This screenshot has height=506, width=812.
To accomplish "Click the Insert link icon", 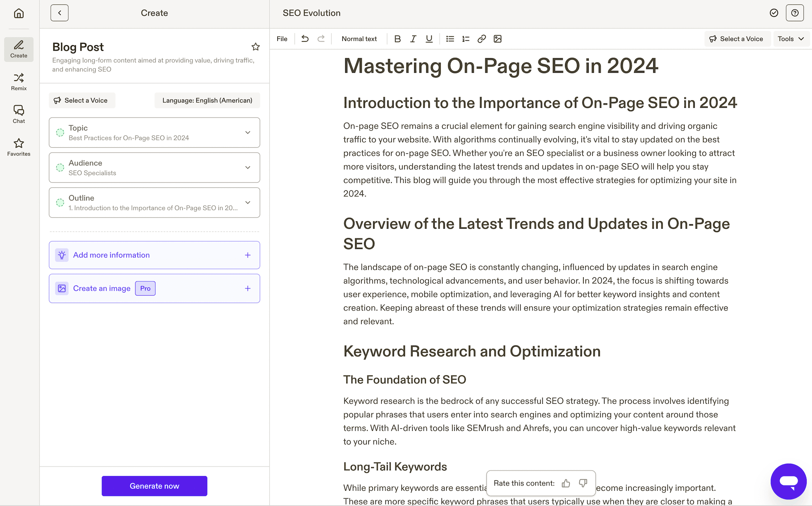I will point(482,38).
